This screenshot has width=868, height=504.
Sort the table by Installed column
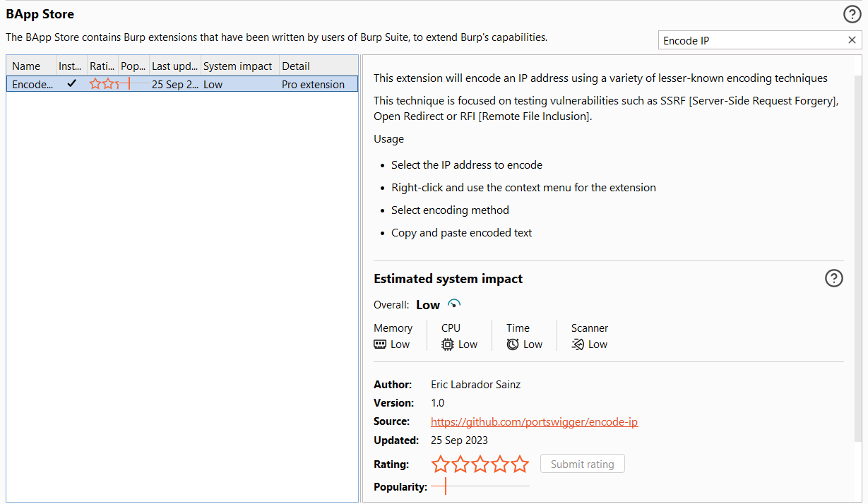72,66
